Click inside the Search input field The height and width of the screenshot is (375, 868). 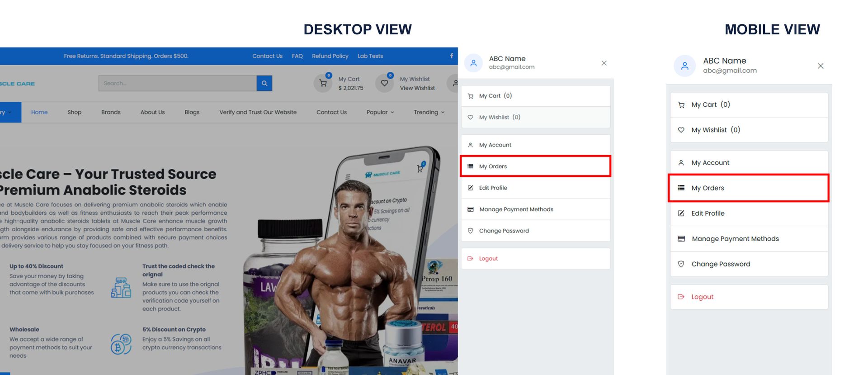177,83
